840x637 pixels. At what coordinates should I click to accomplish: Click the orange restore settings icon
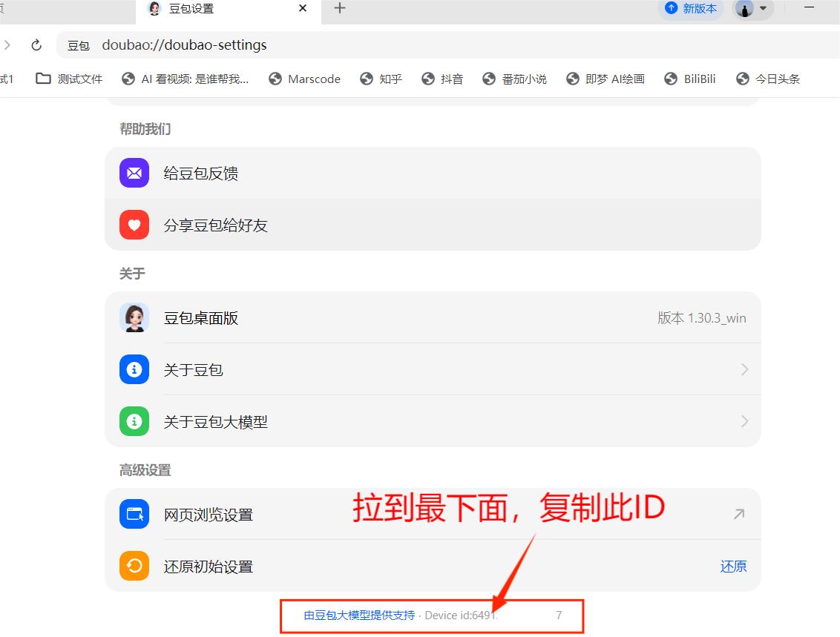click(x=134, y=566)
